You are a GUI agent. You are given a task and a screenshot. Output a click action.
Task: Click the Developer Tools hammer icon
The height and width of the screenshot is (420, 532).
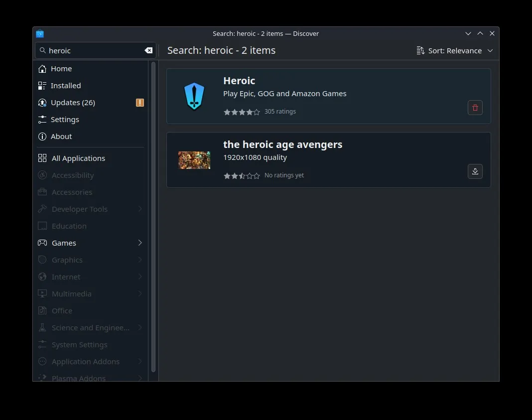click(x=42, y=209)
